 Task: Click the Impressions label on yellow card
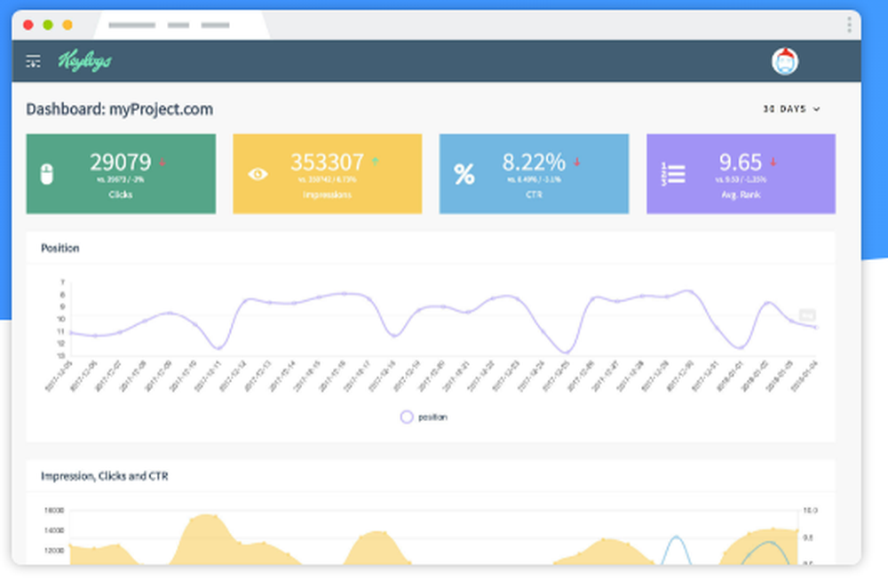(x=327, y=195)
